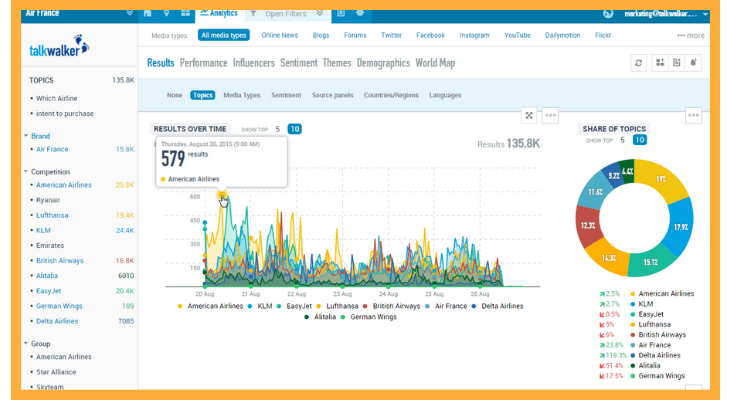Image resolution: width=730 pixels, height=400 pixels.
Task: Select the None breakdown option
Action: (175, 95)
